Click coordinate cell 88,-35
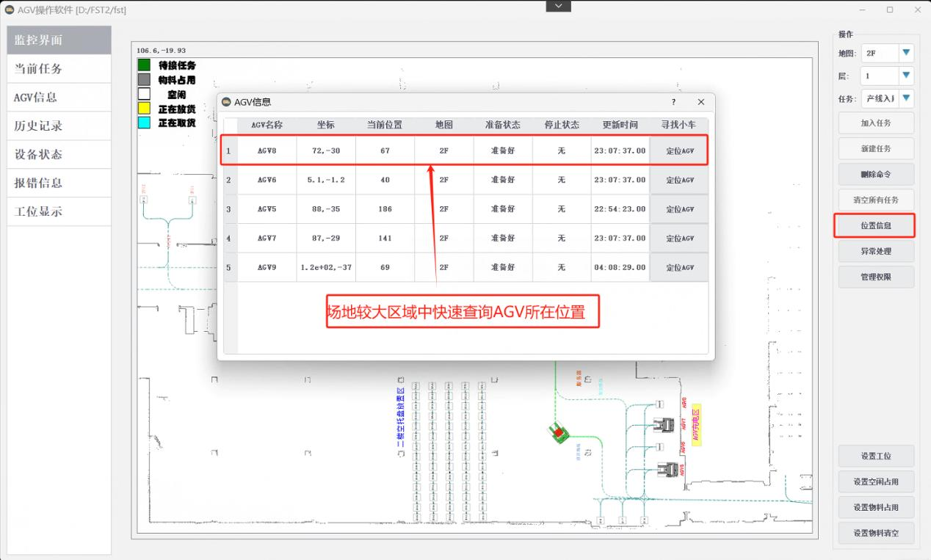 coord(326,209)
